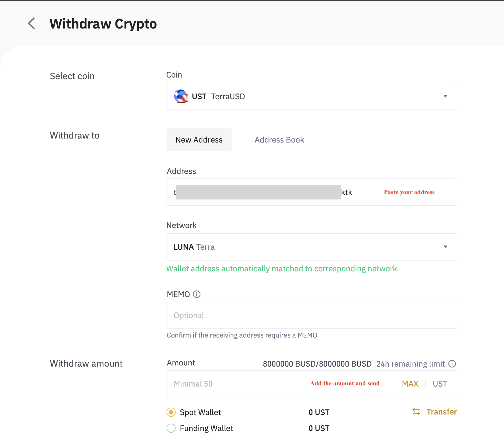Open the UST TerraUSD coin selector

[312, 96]
